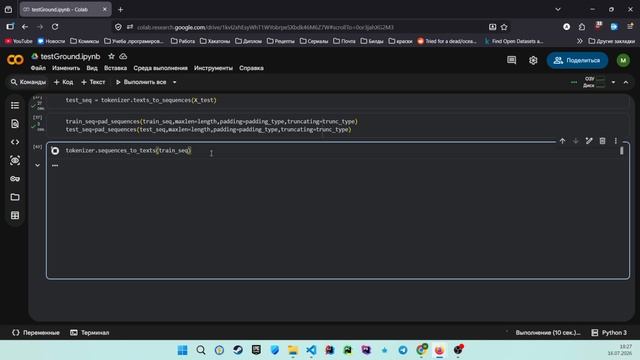Open the find and replace sidebar icon

coord(15,124)
